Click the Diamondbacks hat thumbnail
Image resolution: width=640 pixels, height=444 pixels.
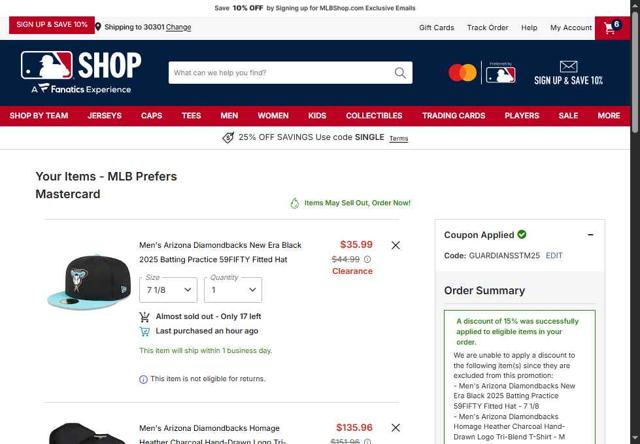(89, 282)
